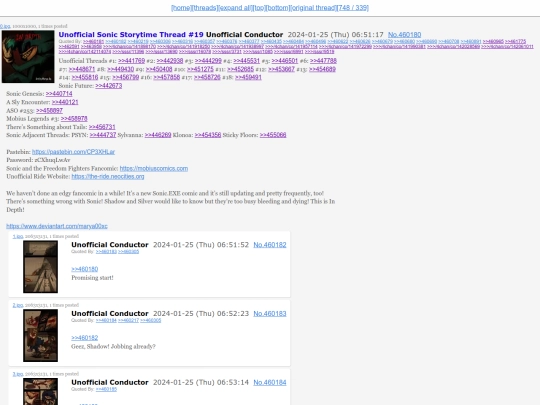Visit the mobiuscomics.com fancomic link

click(x=154, y=168)
